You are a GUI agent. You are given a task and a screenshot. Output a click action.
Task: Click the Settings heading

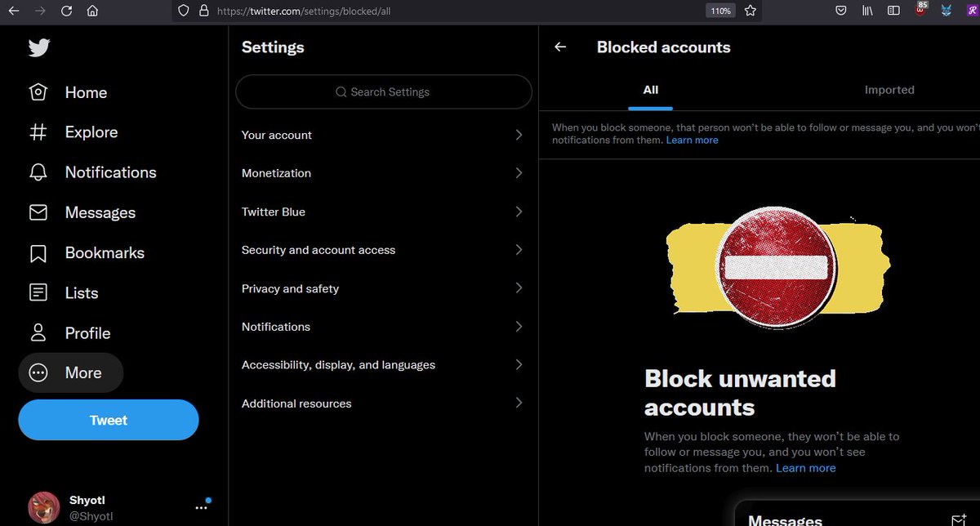[273, 47]
